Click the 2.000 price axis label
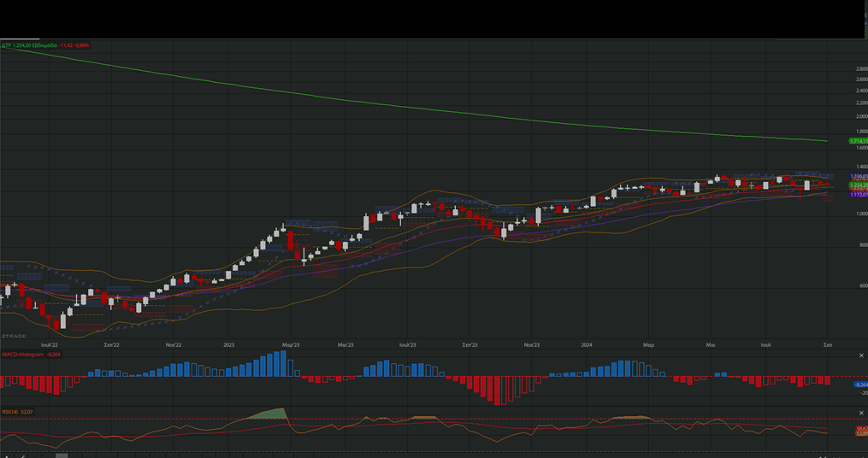 click(861, 116)
